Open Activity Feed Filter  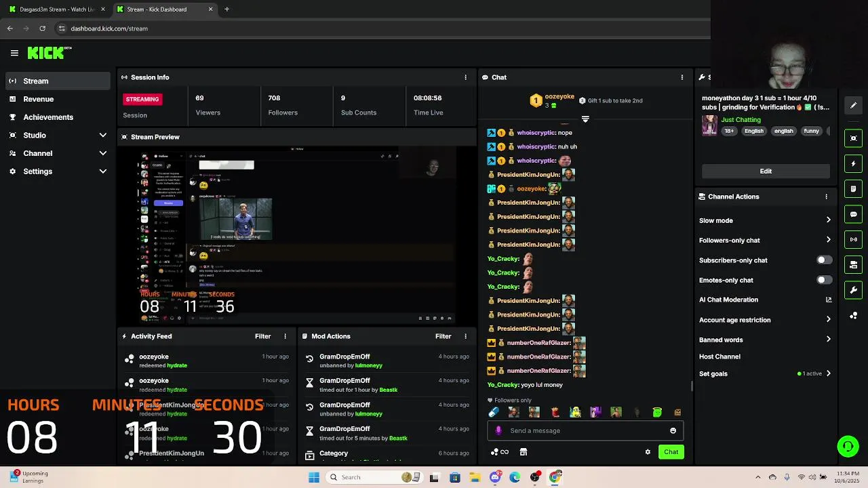pos(262,336)
